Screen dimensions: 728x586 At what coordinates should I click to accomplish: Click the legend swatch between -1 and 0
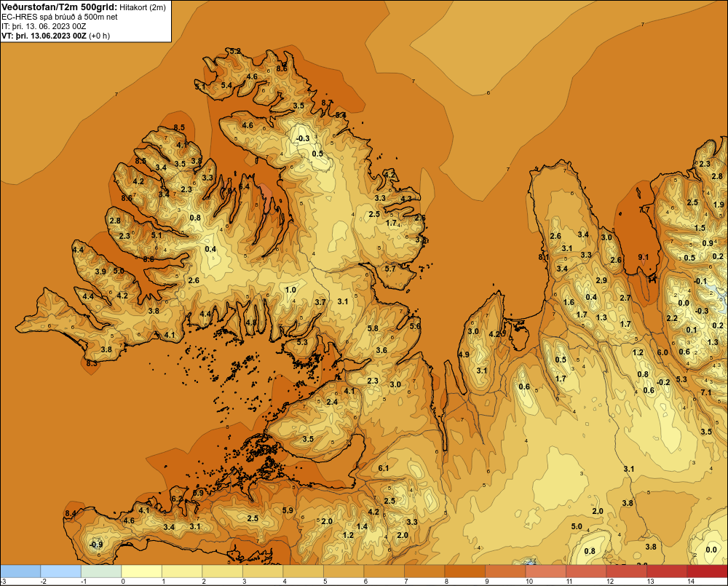pyautogui.click(x=101, y=571)
